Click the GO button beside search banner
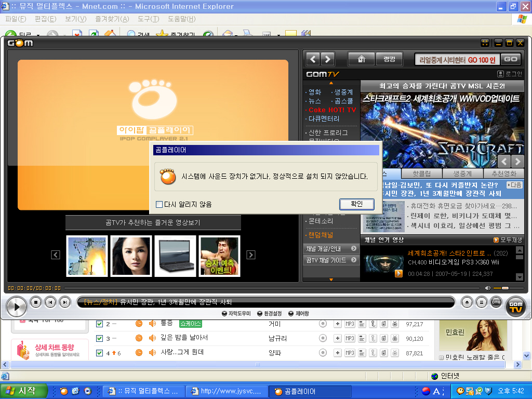 (x=511, y=59)
